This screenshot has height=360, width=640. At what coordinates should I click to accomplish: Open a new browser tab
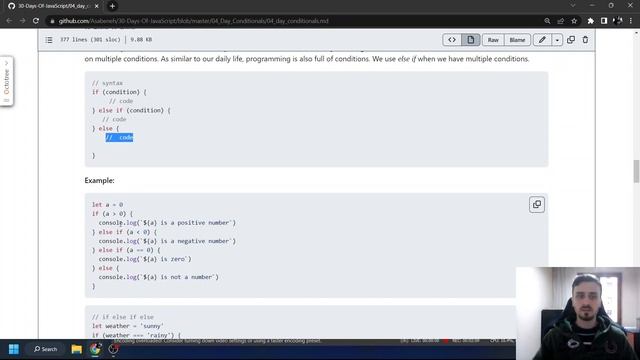coord(112,6)
